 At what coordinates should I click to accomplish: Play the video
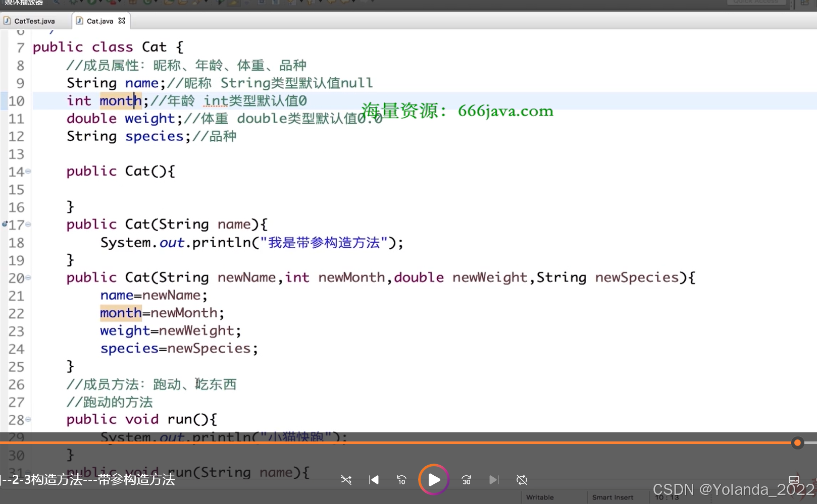(434, 479)
